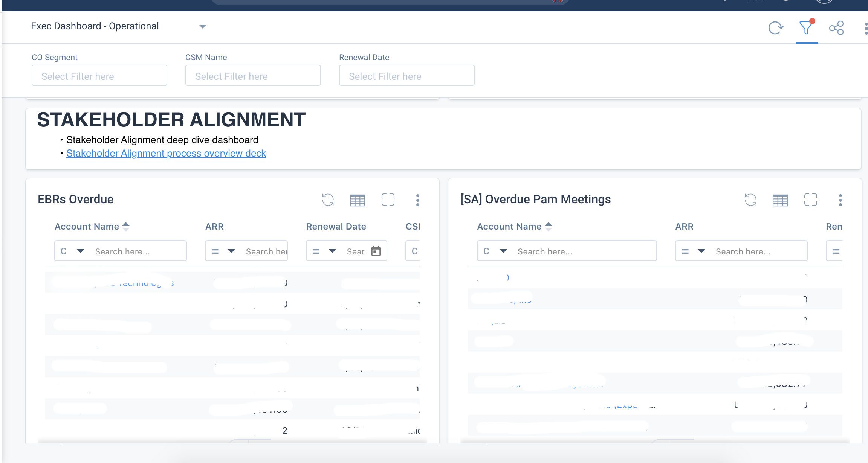Screen dimensions: 868x463
Task: Sort EBRs Overdue by Account Name
Action: [126, 226]
